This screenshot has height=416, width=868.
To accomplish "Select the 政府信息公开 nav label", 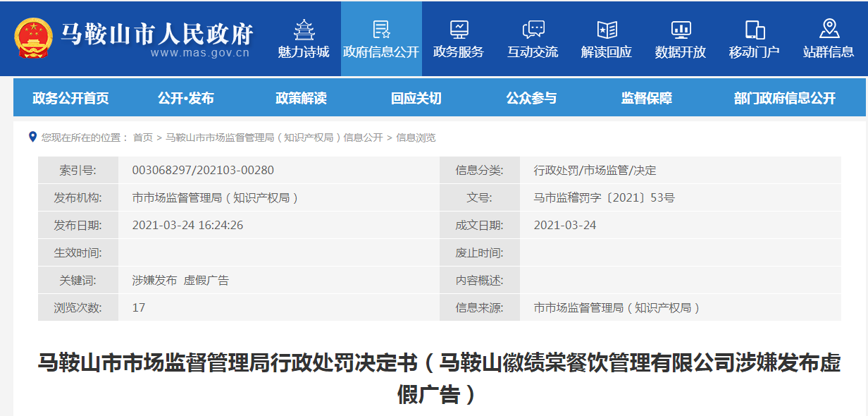I will (x=381, y=52).
